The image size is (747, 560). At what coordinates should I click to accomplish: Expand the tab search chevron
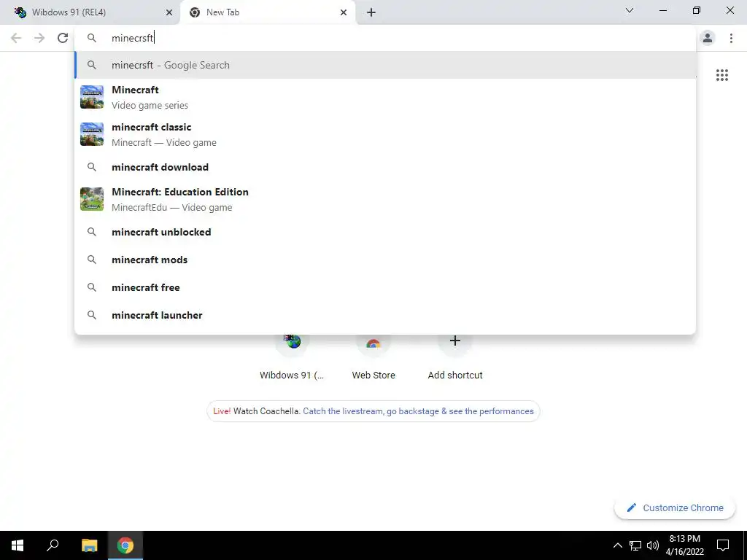630,10
